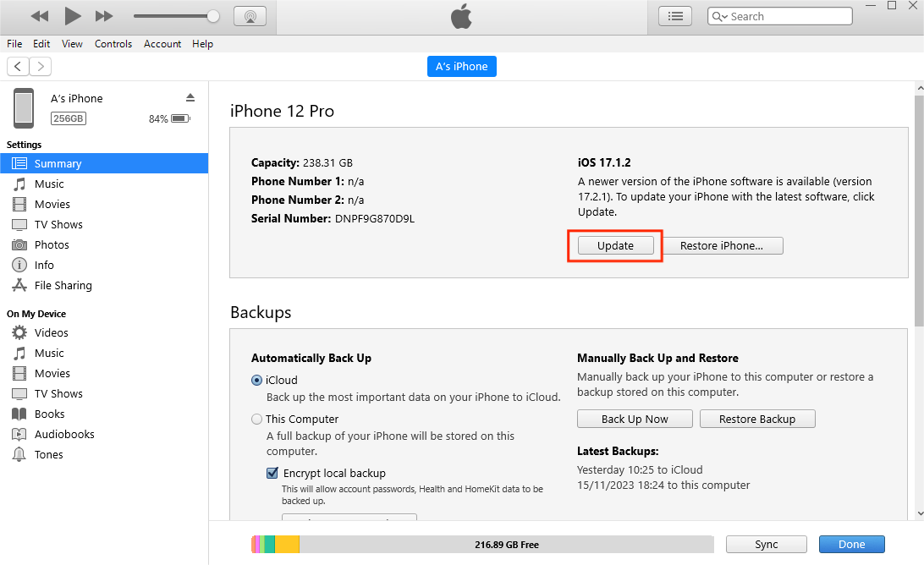Start playback with the play button

tap(73, 16)
